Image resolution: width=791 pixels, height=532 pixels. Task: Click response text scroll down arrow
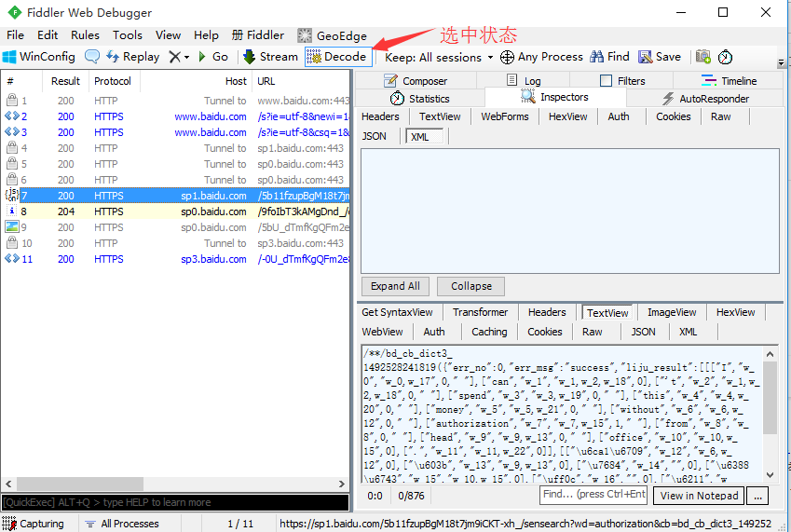pos(770,474)
